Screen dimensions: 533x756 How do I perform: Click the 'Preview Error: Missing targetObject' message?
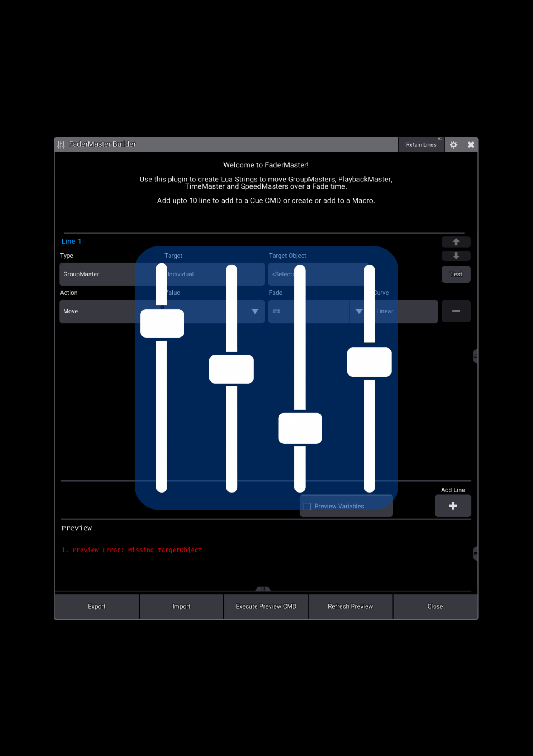[x=137, y=550]
